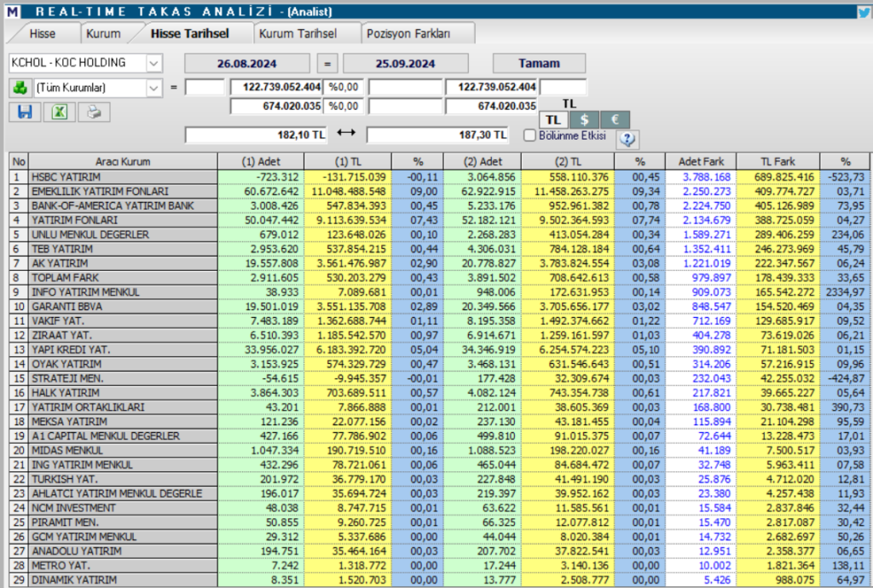This screenshot has width=873, height=588.
Task: Select the GCM YATIRIM MENKUL row
Action: tap(439, 537)
